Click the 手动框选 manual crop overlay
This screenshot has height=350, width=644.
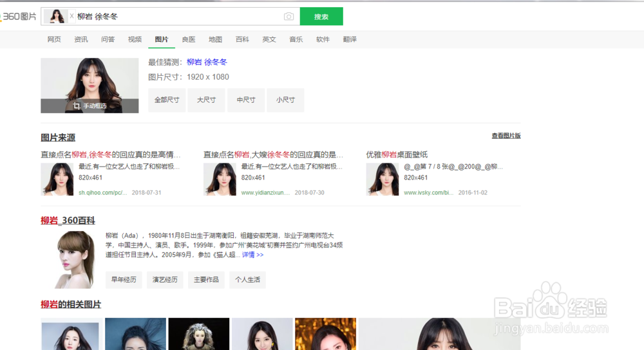click(90, 106)
